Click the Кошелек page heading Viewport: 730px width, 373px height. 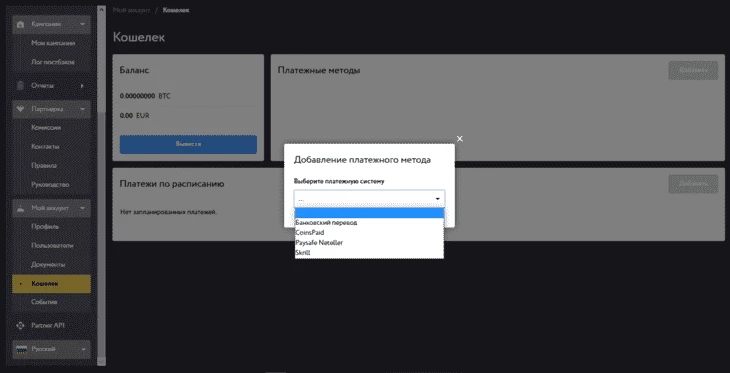pyautogui.click(x=139, y=37)
